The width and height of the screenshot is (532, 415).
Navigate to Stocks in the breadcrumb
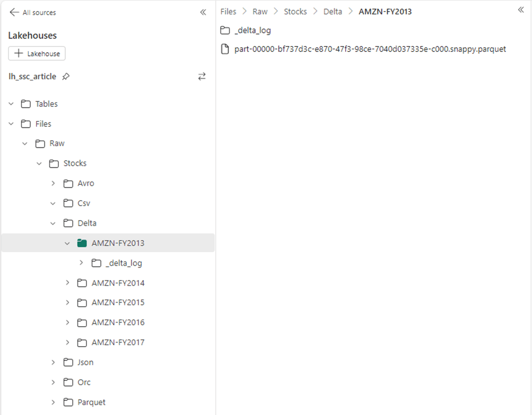point(295,11)
